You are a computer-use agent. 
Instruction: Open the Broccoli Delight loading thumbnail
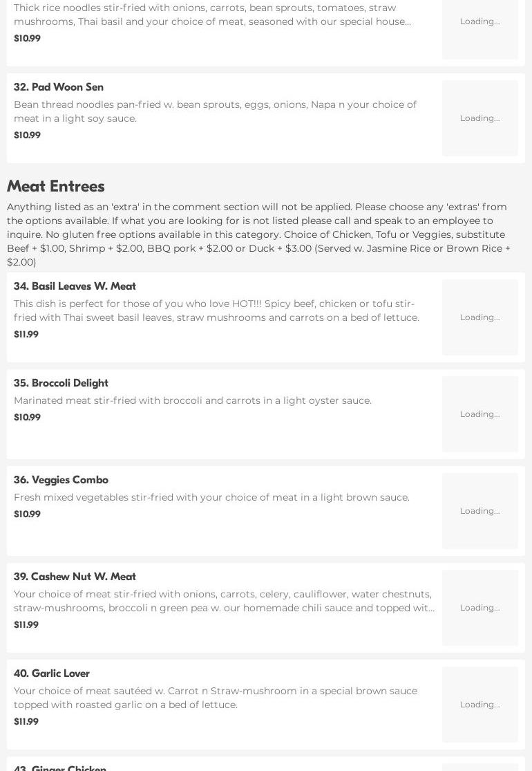[x=479, y=414]
